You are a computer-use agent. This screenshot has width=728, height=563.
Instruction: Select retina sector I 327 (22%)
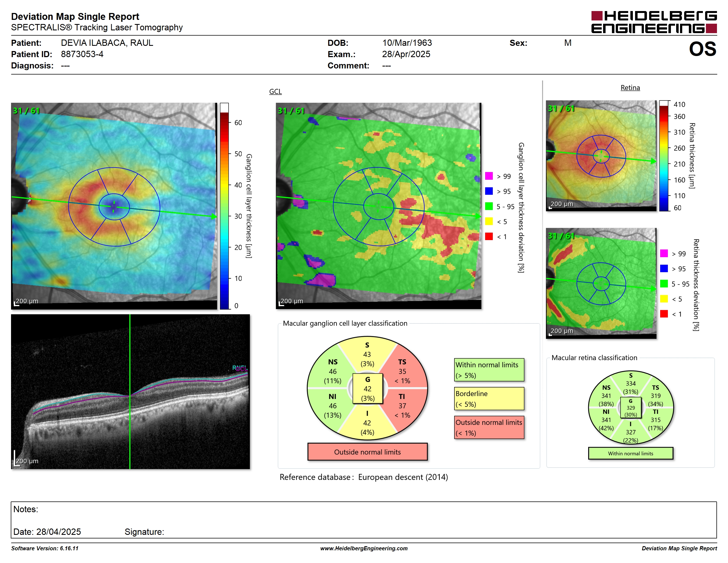(631, 432)
